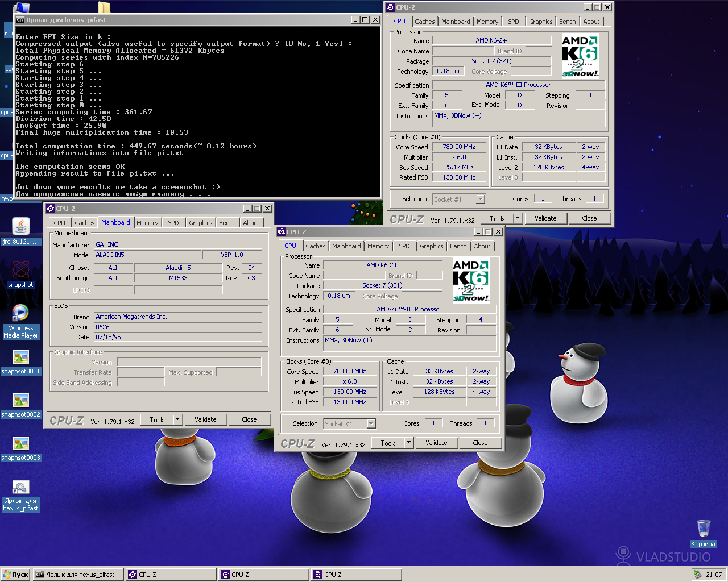Open the About tab in the Mainboard CPU-Z window
This screenshot has height=582, width=728.
(251, 223)
